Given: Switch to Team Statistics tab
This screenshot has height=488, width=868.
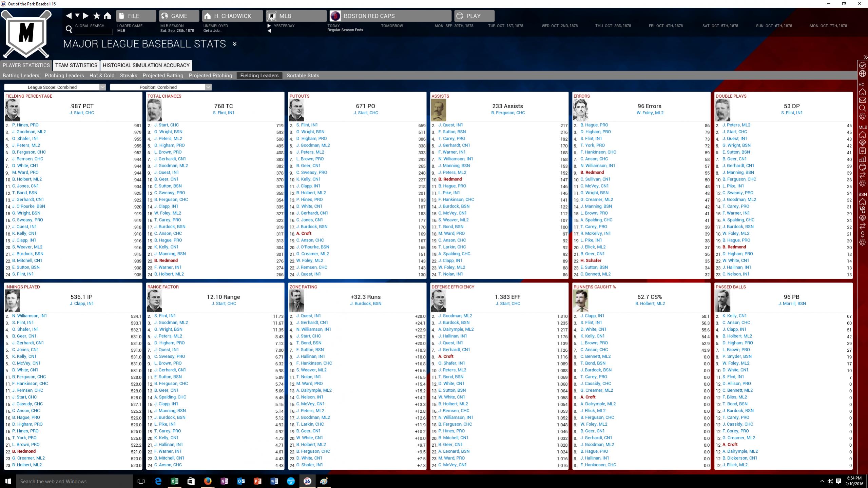Looking at the screenshot, I should tap(76, 65).
